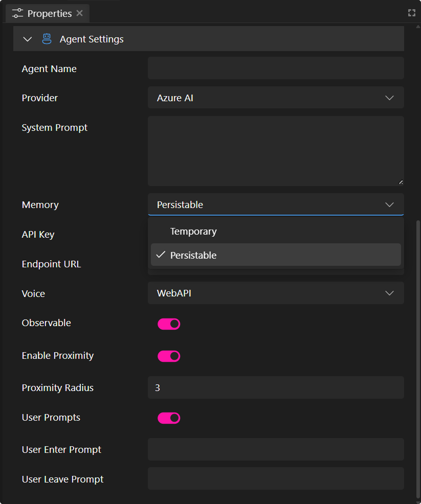Click the checkmark beside Persistable
The height and width of the screenshot is (504, 421).
(x=160, y=255)
